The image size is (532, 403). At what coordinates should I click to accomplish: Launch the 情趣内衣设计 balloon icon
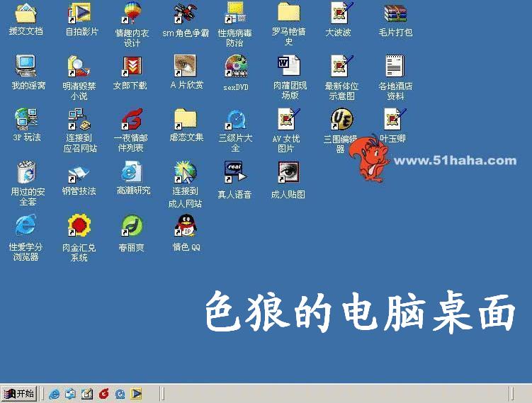coord(132,13)
